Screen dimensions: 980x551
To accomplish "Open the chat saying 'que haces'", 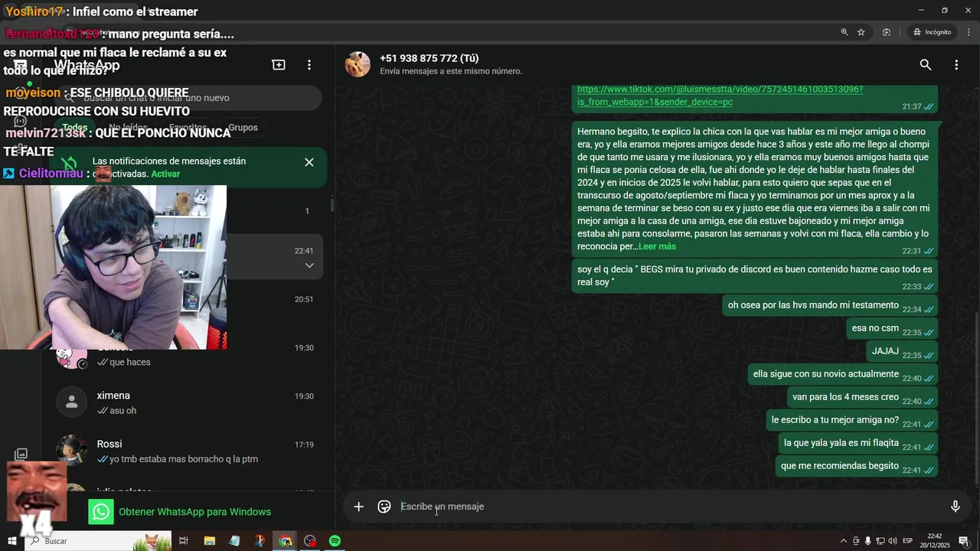I will click(x=188, y=354).
